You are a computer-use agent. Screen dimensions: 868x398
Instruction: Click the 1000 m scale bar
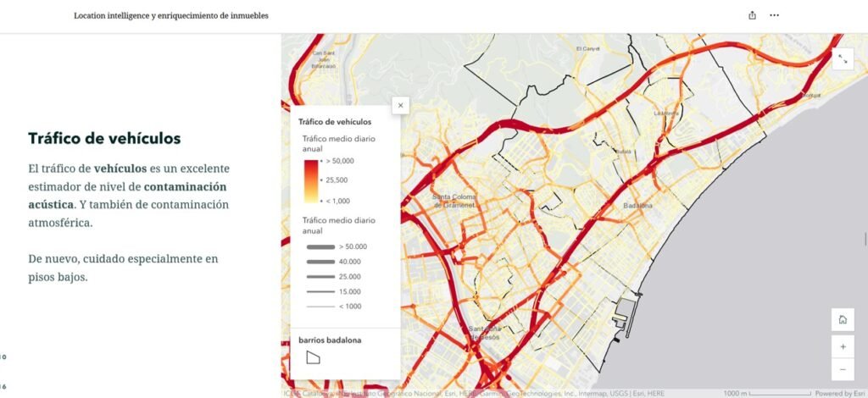click(766, 394)
